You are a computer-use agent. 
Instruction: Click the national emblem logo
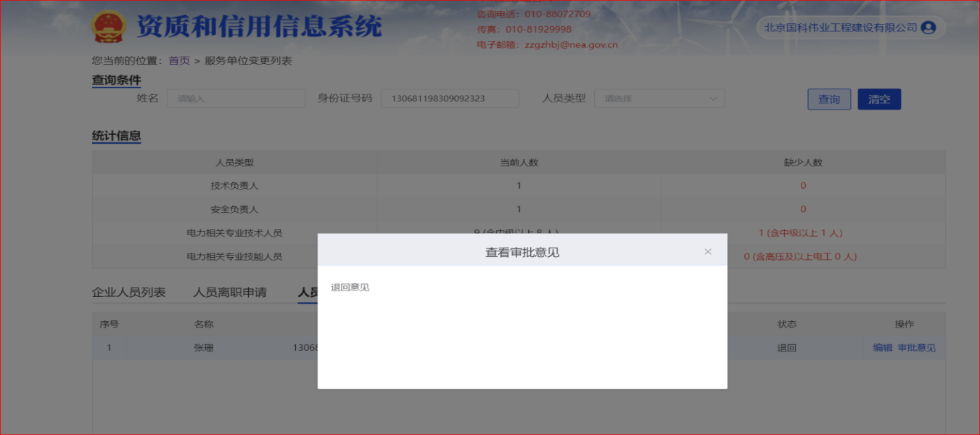(109, 27)
